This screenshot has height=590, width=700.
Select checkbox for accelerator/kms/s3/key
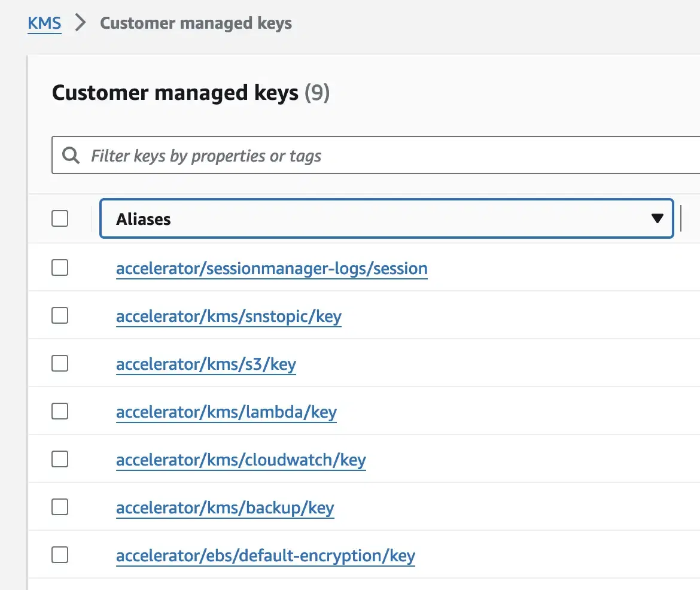pyautogui.click(x=60, y=363)
